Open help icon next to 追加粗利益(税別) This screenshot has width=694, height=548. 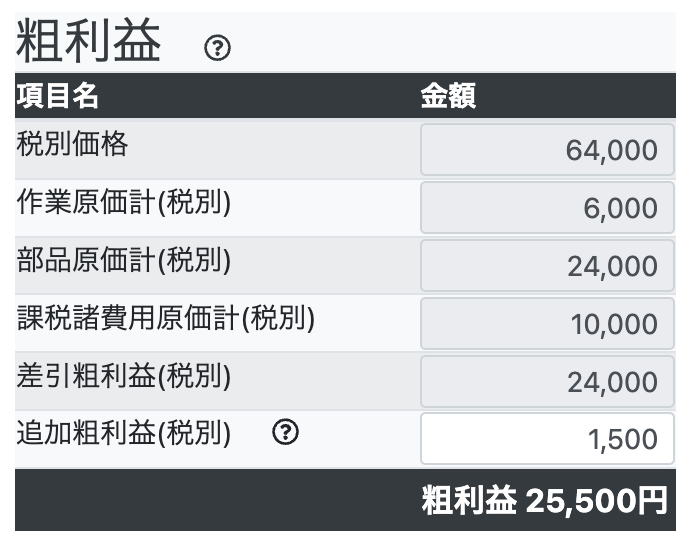[x=285, y=432]
